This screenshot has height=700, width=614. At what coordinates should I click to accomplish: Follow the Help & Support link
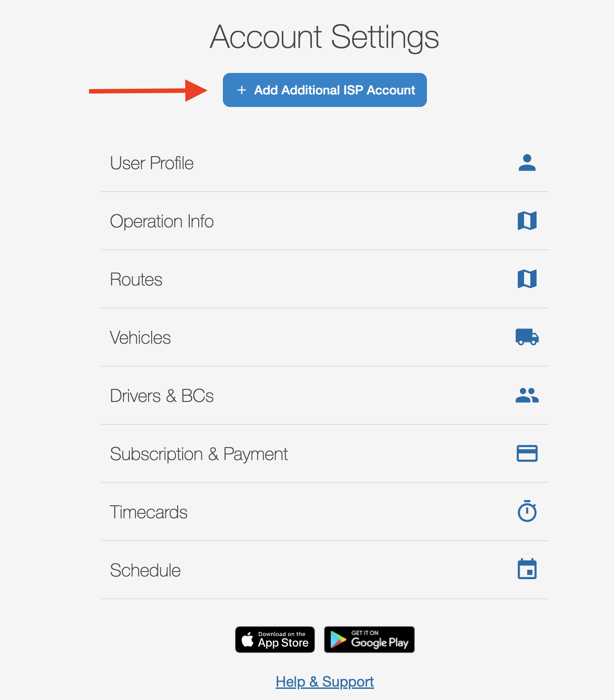[324, 682]
